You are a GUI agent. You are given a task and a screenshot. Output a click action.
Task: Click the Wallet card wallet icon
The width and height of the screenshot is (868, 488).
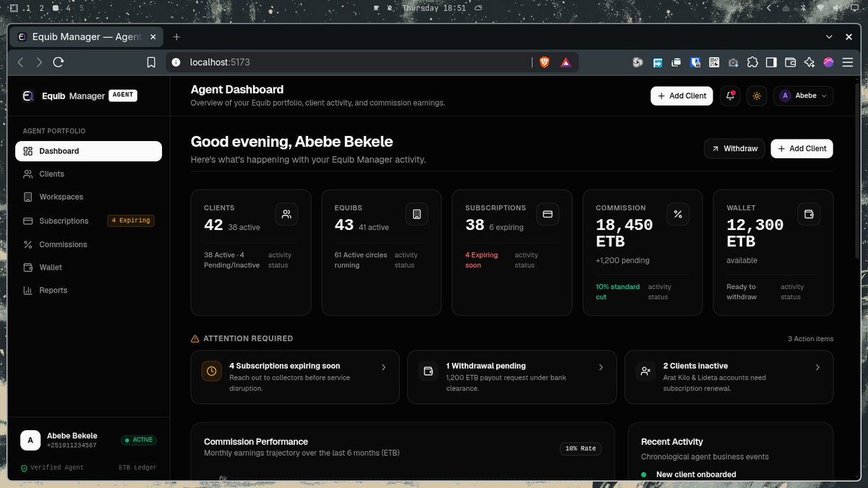point(809,214)
